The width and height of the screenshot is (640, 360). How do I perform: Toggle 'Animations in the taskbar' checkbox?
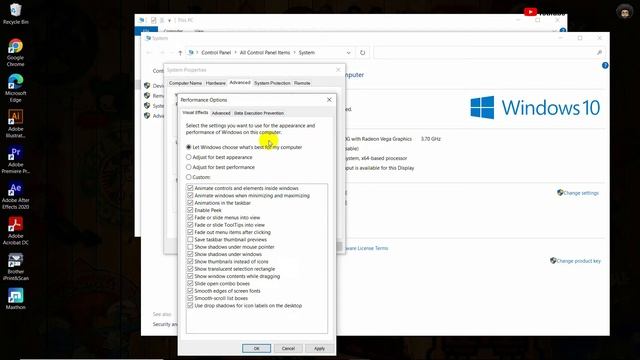point(190,203)
